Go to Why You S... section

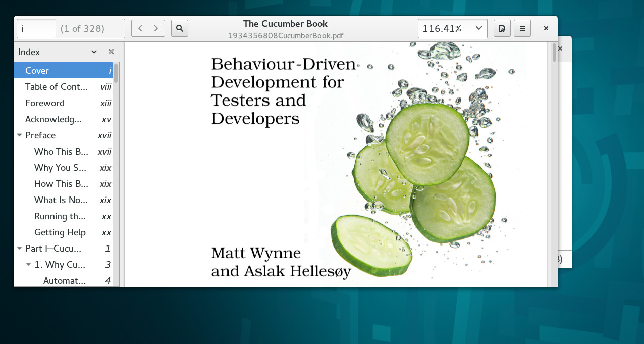(63, 168)
